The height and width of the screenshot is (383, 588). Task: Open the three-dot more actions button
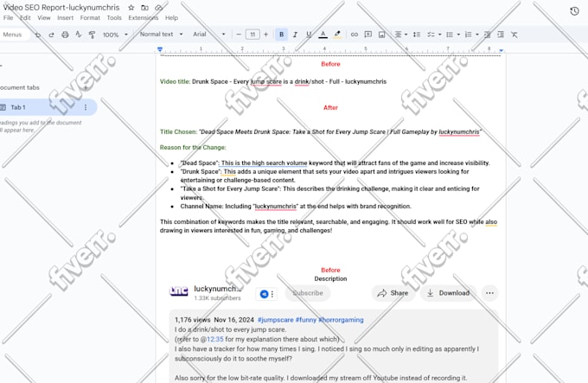click(x=489, y=293)
